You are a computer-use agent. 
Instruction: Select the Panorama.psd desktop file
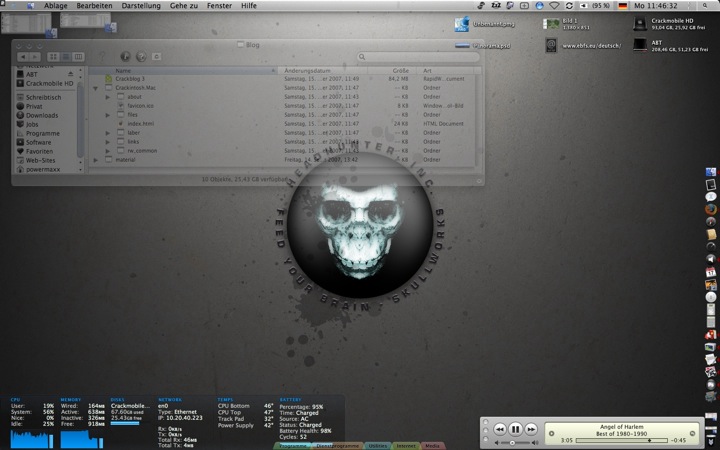click(462, 45)
